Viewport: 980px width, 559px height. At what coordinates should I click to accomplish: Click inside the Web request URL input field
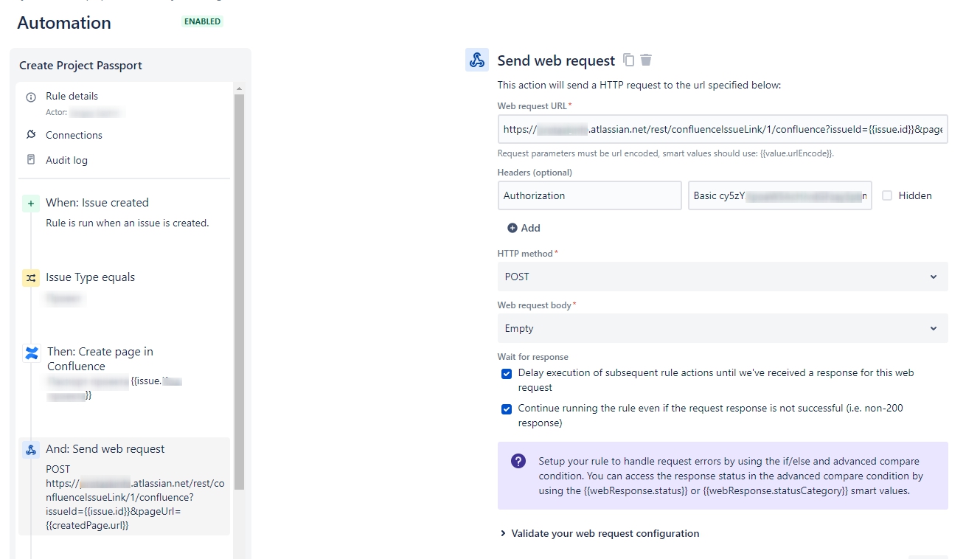(x=722, y=129)
